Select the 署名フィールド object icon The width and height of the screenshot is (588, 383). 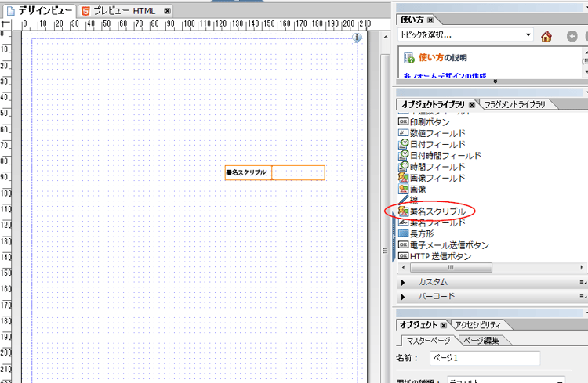403,222
